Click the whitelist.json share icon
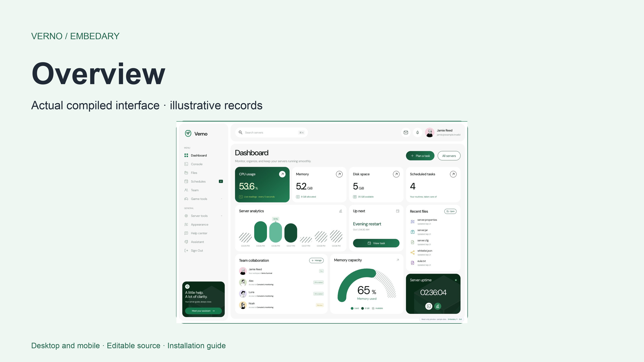Image resolution: width=644 pixels, height=362 pixels. coord(413,253)
